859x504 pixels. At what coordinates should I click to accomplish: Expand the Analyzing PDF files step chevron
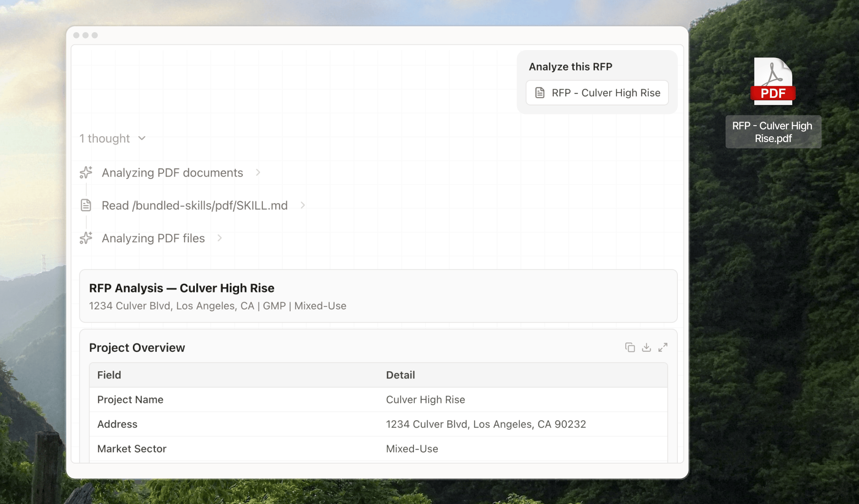click(220, 238)
